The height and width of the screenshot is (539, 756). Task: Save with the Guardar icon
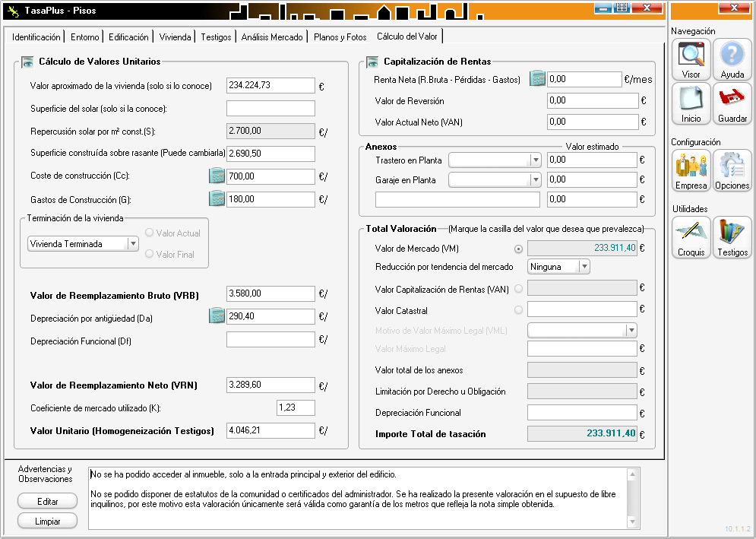point(732,103)
